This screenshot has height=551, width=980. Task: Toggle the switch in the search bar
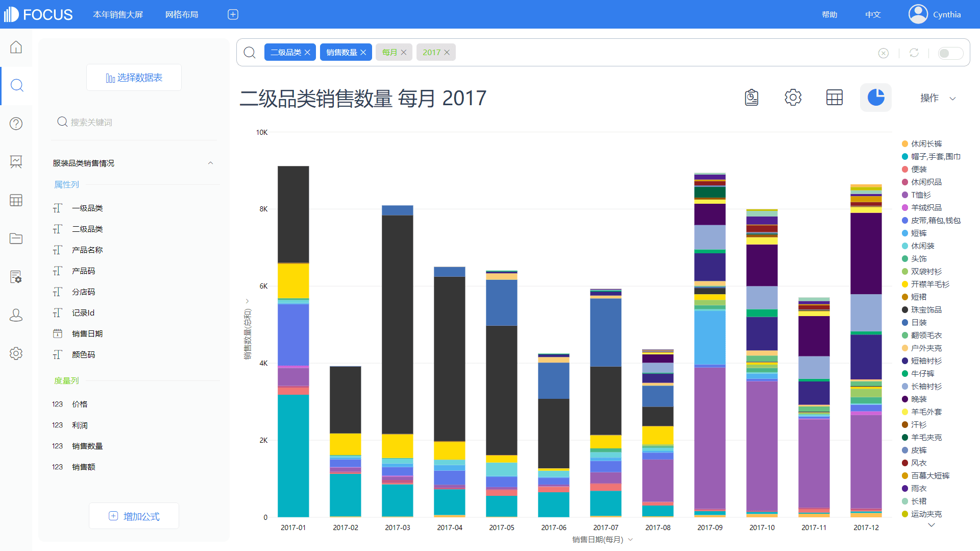(950, 53)
